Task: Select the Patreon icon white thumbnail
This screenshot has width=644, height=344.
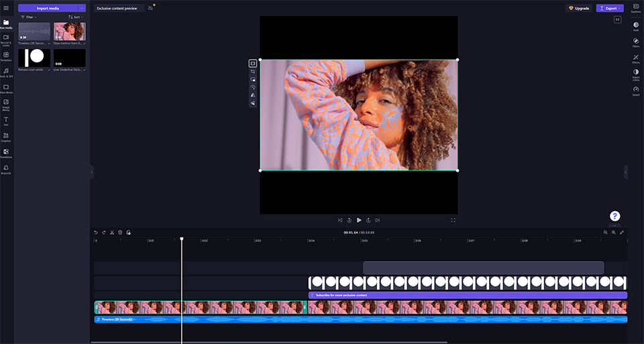Action: coord(34,58)
